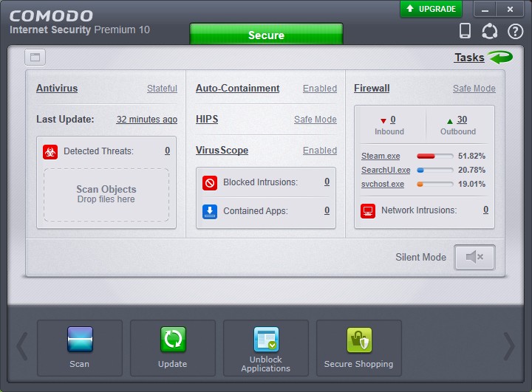Click the 51.82% traffic value

pos(471,156)
